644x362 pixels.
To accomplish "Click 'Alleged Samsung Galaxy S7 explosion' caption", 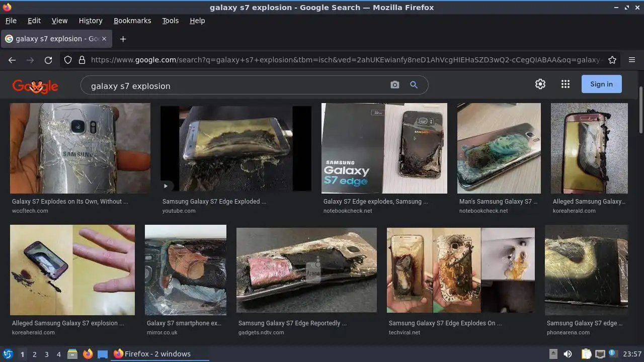I will pyautogui.click(x=68, y=323).
